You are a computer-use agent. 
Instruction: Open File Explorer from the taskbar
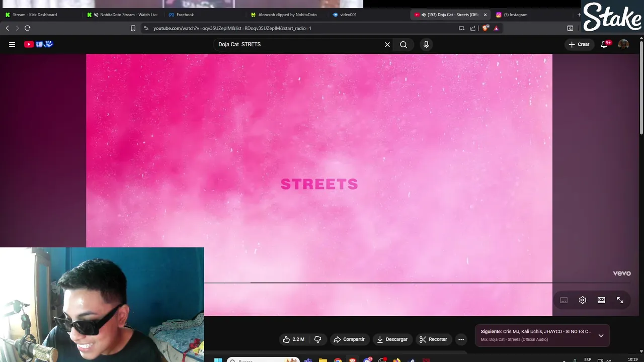(x=323, y=360)
